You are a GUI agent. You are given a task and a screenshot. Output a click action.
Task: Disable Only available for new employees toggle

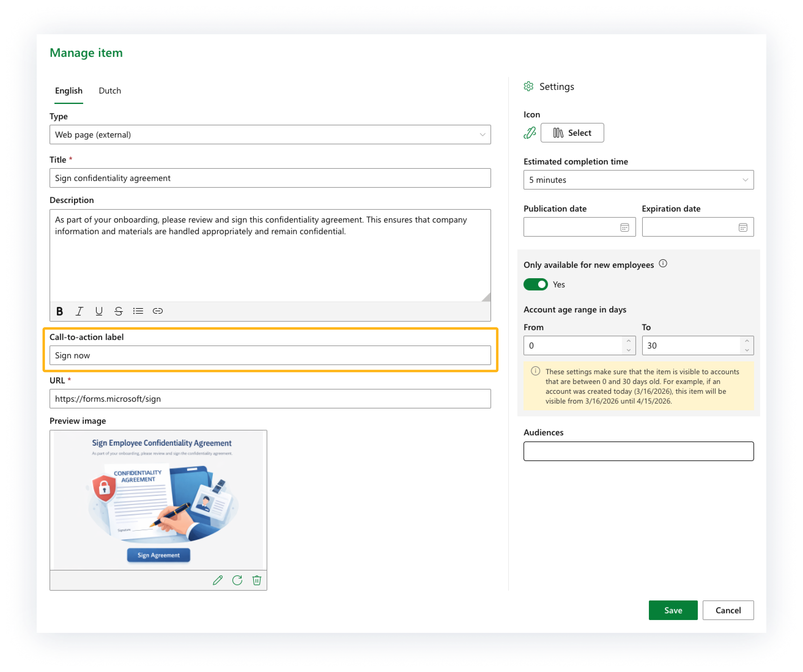coord(535,284)
